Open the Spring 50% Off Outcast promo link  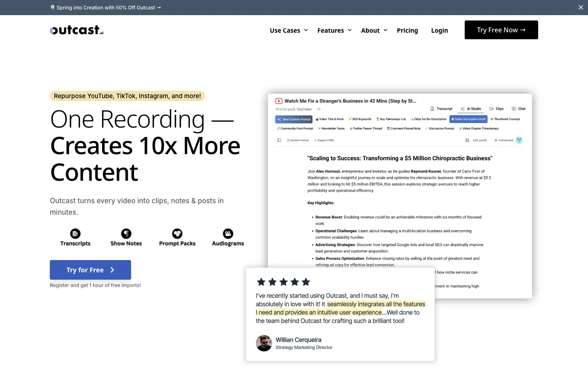click(105, 7)
